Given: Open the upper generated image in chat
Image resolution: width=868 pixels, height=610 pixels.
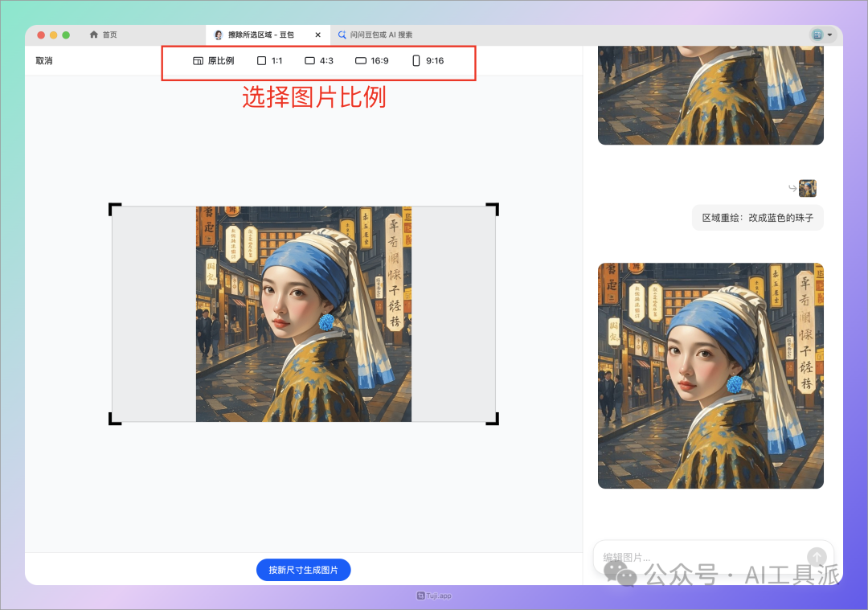Looking at the screenshot, I should (x=710, y=95).
